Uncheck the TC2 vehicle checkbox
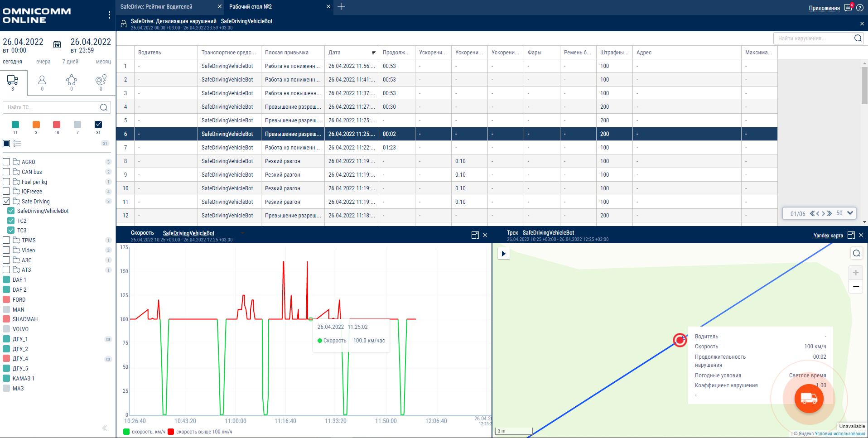The width and height of the screenshot is (868, 438). pyautogui.click(x=11, y=221)
